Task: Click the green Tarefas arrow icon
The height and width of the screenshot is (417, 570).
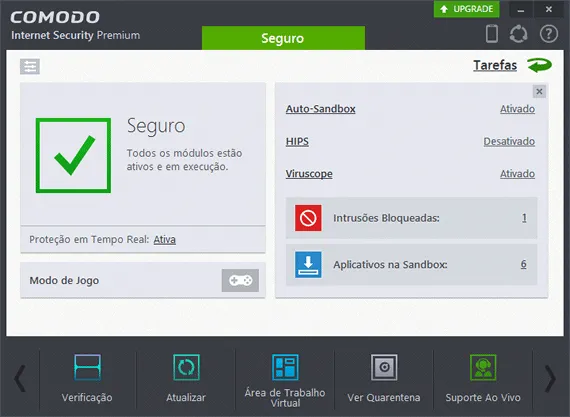Action: (x=539, y=65)
